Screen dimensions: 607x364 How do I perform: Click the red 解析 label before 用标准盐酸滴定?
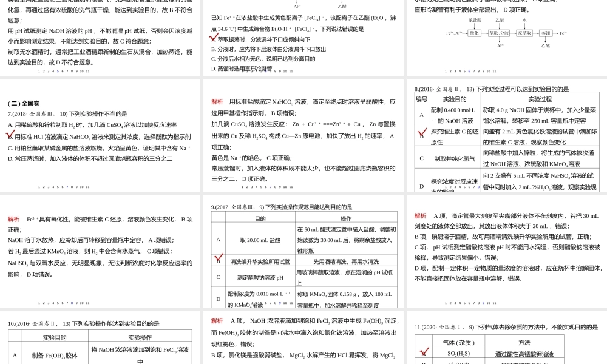click(217, 102)
